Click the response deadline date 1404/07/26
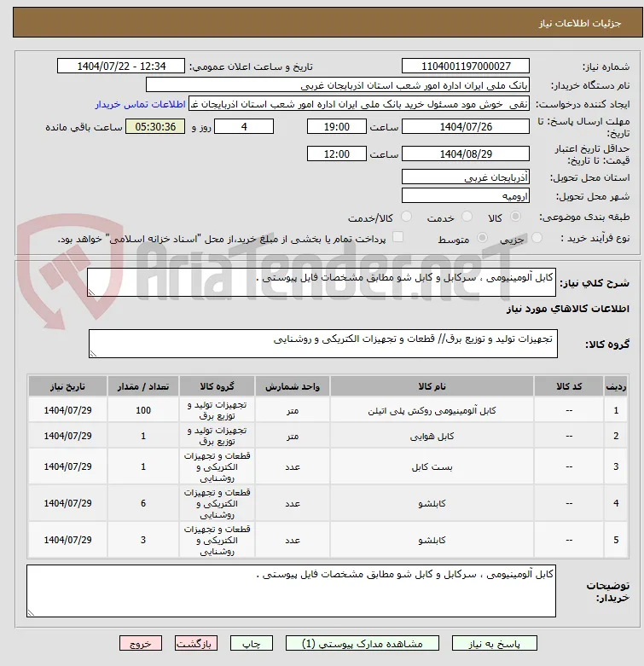 [466, 126]
